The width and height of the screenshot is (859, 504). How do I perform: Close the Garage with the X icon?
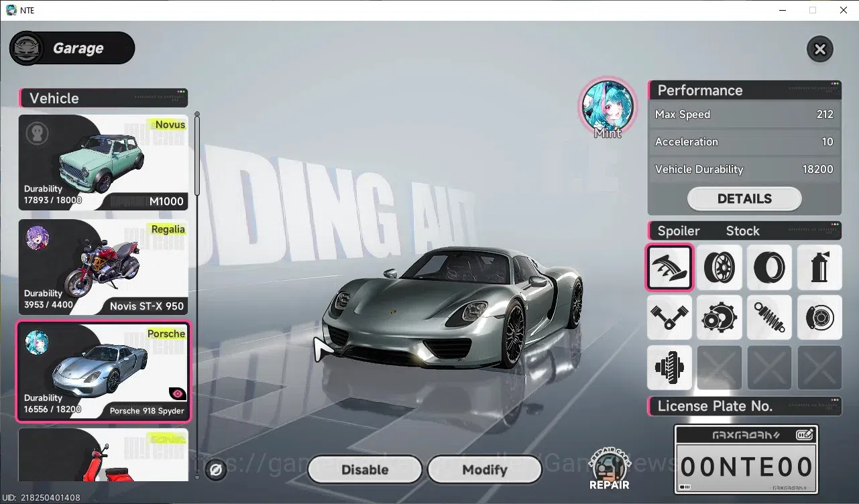pyautogui.click(x=819, y=49)
